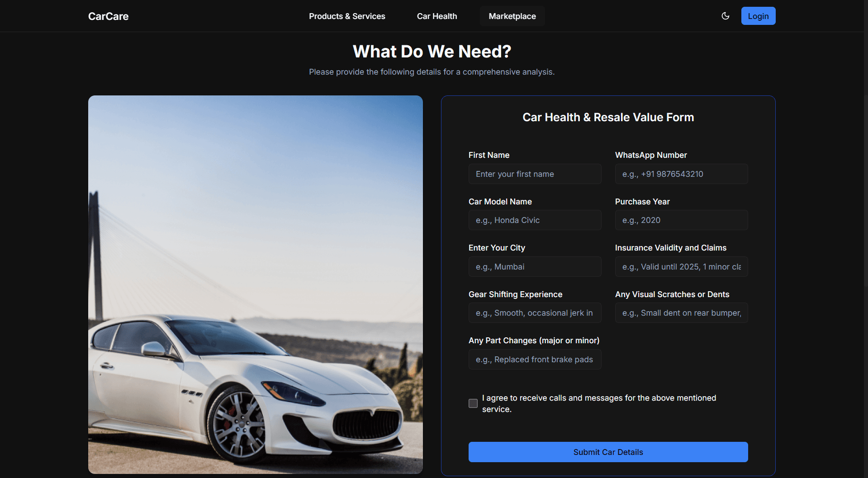Click the CarCare brand logo
Viewport: 868px width, 478px height.
coord(108,16)
